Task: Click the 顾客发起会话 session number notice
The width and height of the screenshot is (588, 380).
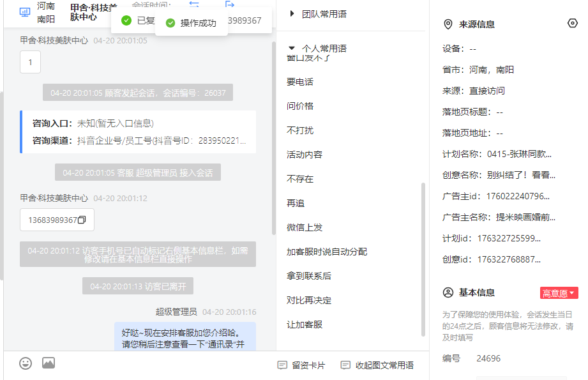Action: [x=138, y=93]
